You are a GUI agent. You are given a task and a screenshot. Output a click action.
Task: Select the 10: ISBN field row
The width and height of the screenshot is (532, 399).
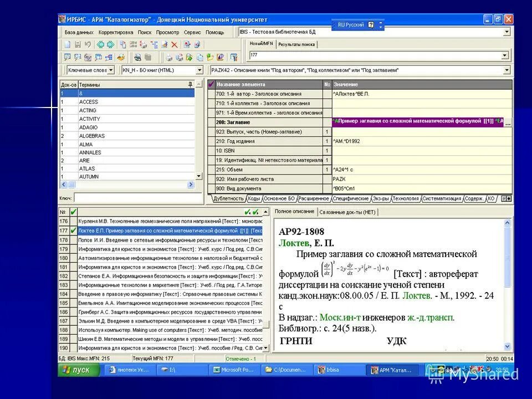pyautogui.click(x=360, y=151)
